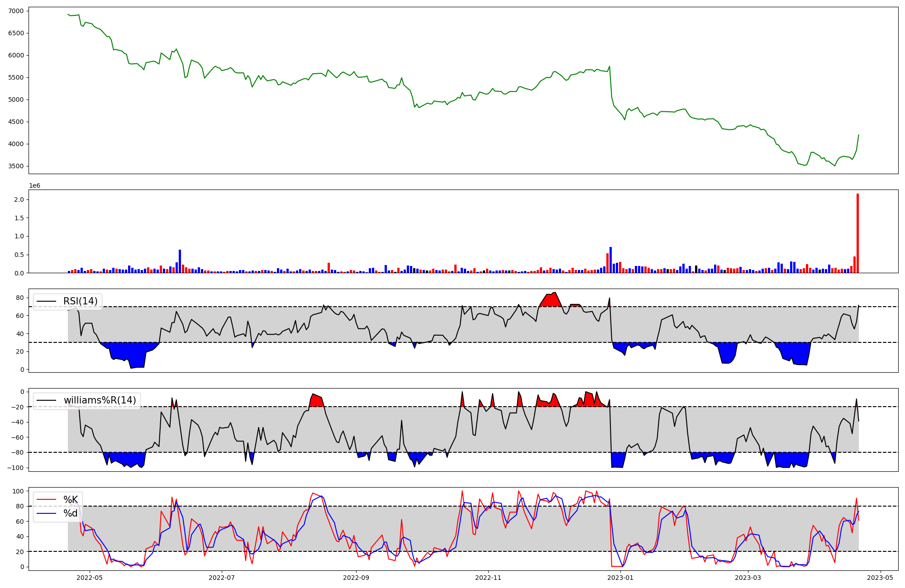The image size is (905, 588).
Task: Click the red %K legend line sample
Action: [x=47, y=500]
